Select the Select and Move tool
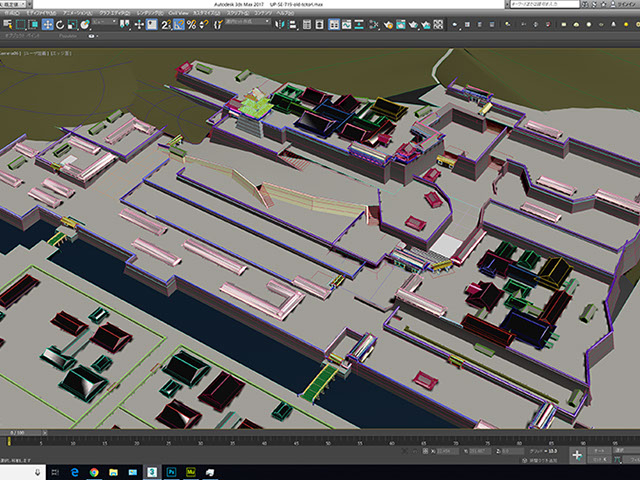Screen dimensions: 640x480 (48, 24)
